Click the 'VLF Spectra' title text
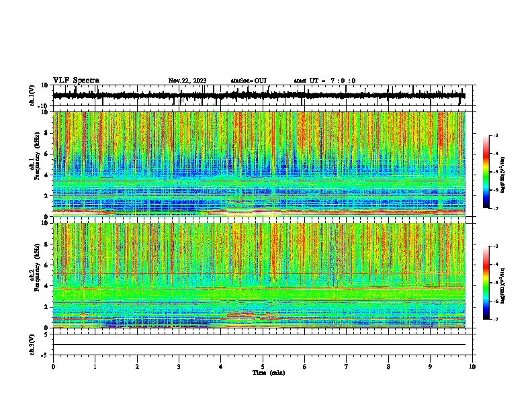This screenshot has width=532, height=411. tap(76, 81)
